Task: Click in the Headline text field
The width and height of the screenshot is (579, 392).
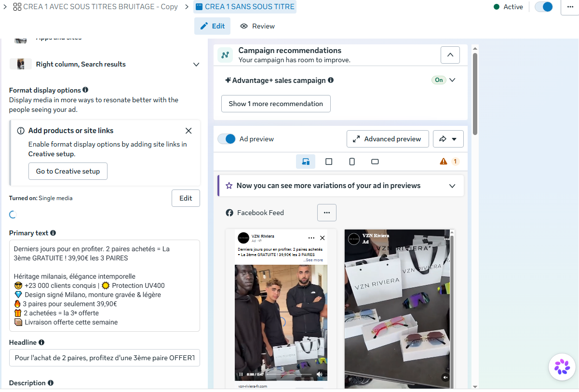Action: click(x=105, y=358)
